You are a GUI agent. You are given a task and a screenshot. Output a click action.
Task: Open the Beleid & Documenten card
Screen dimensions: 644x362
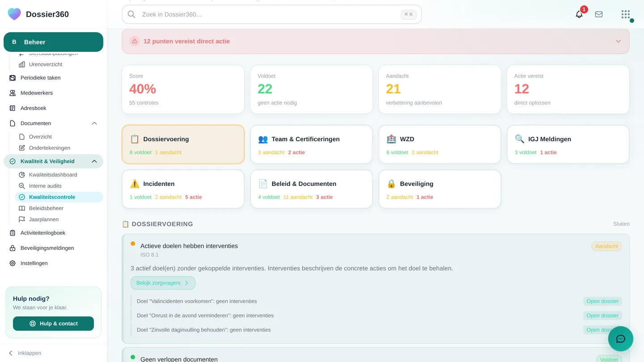click(x=311, y=189)
